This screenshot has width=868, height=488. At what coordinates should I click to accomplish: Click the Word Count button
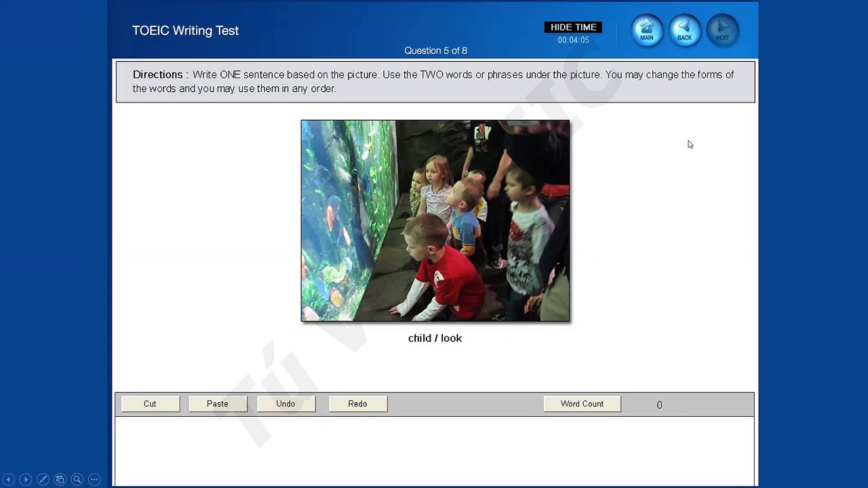(582, 404)
